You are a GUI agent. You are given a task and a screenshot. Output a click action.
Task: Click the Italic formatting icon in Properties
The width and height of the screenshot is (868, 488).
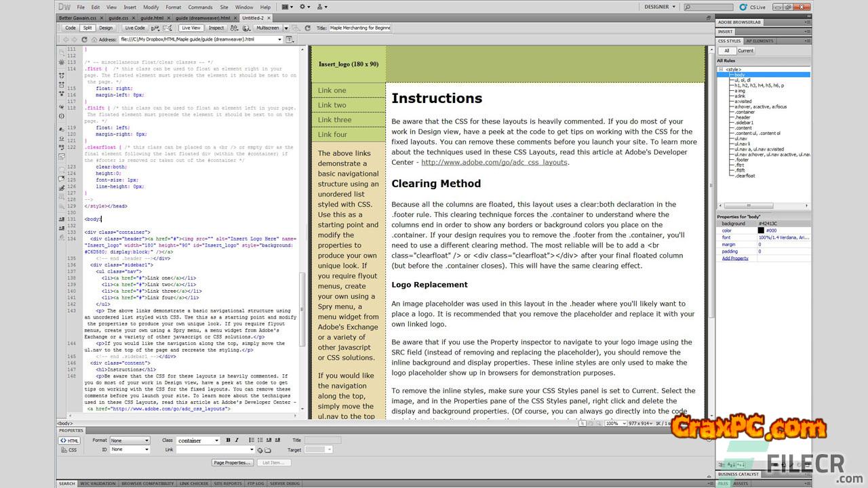237,441
